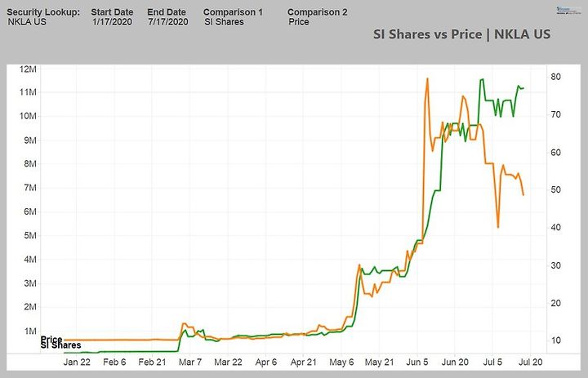Click the End Date heading
588x378 pixels.
167,12
